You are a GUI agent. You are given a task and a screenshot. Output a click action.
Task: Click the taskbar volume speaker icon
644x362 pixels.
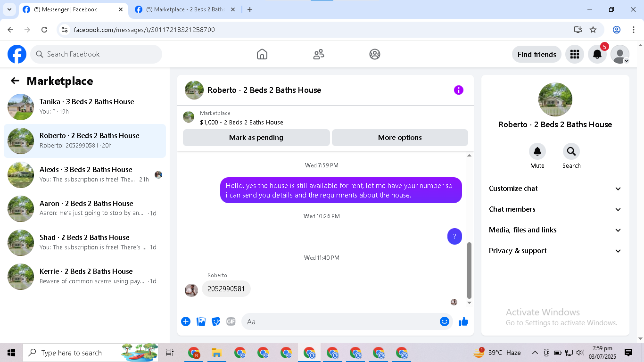(580, 353)
